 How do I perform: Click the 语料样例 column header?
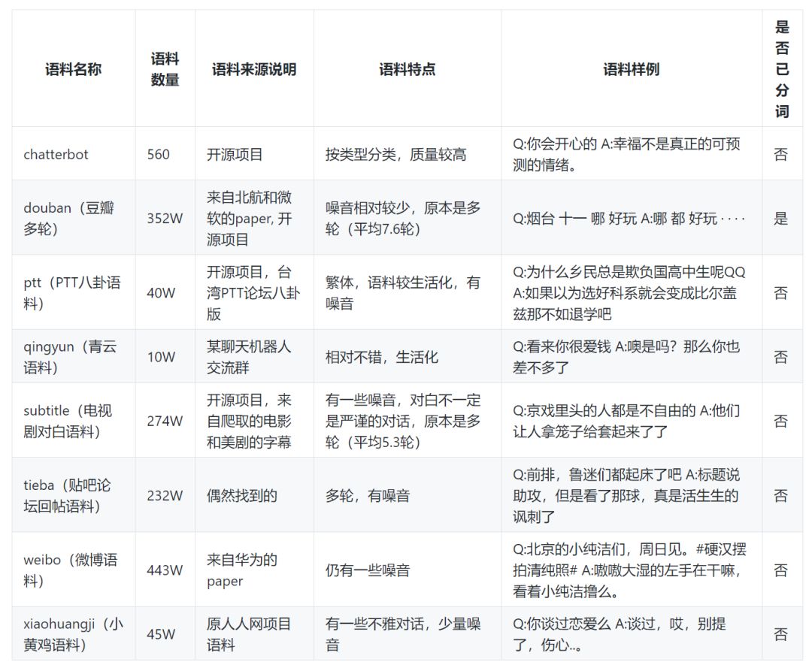click(632, 69)
